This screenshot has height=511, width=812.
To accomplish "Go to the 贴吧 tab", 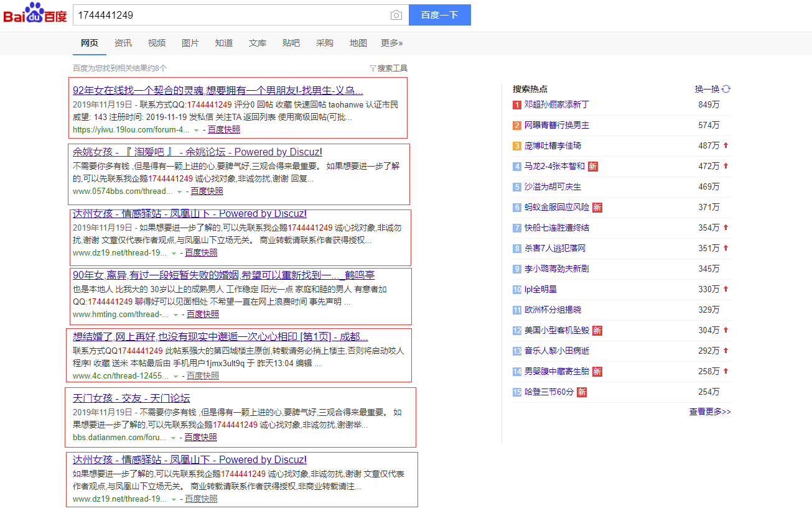I will pos(291,43).
